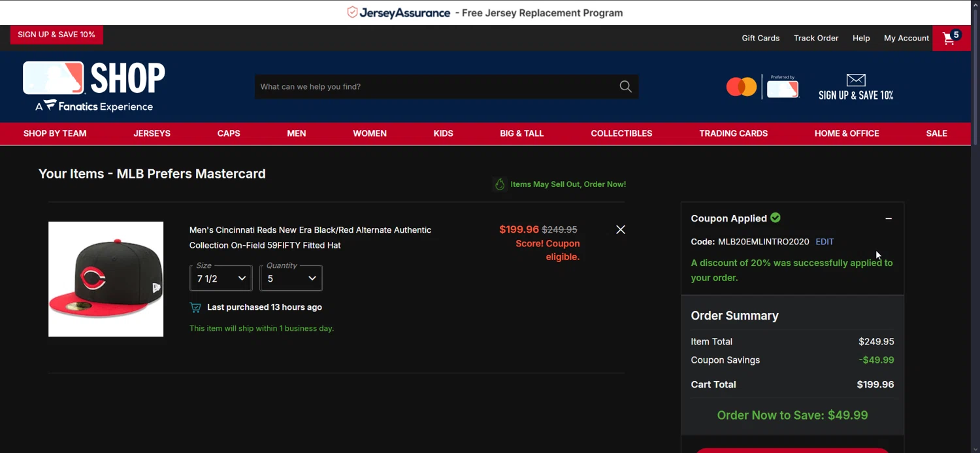Go to MLB Shop home logo
Image resolution: width=980 pixels, height=453 pixels.
pos(94,86)
